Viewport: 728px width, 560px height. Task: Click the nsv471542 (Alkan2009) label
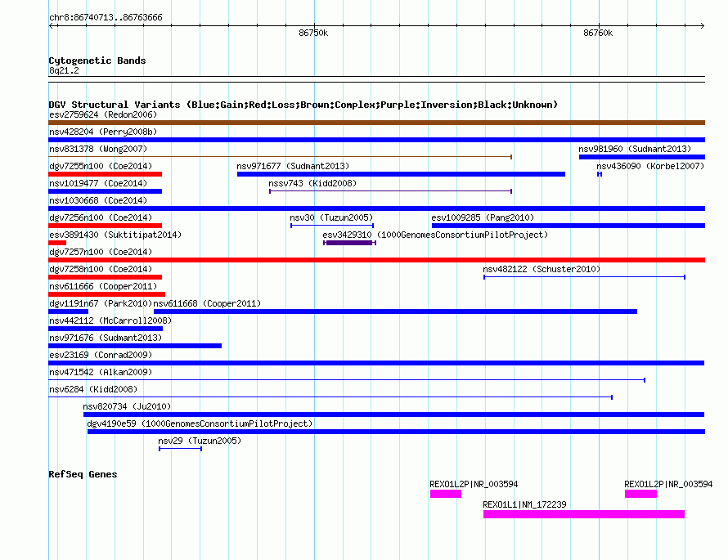tap(101, 372)
